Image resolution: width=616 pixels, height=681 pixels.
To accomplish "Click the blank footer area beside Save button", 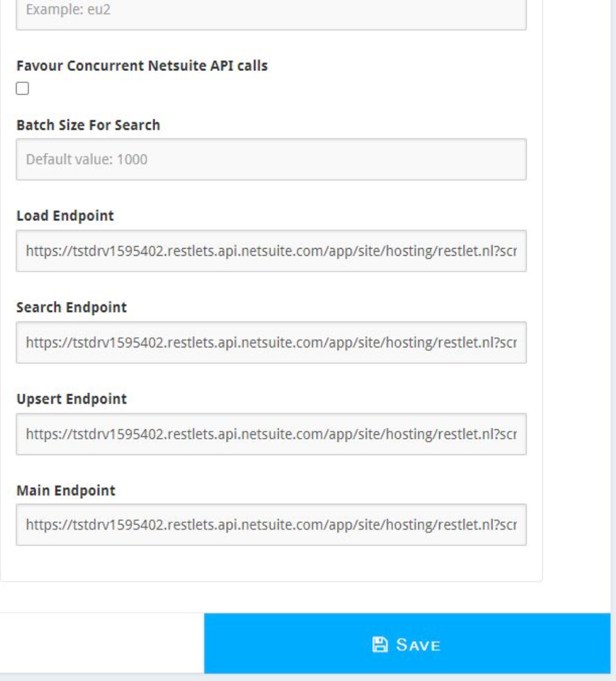I will (102, 643).
